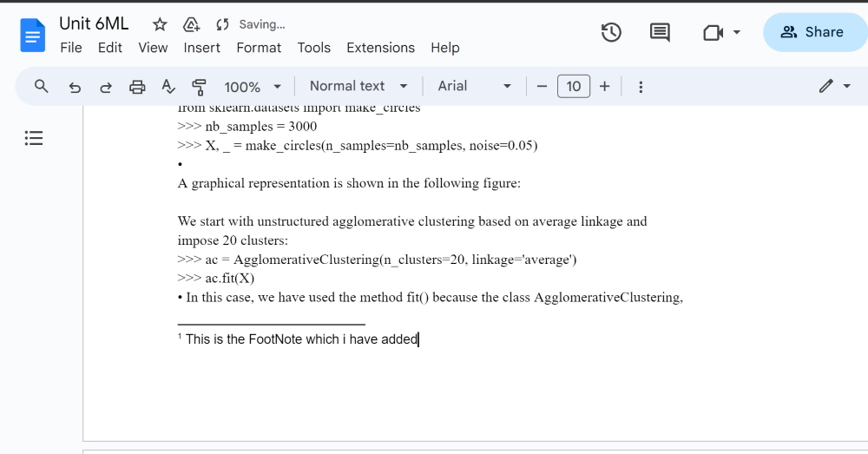This screenshot has height=454, width=868.
Task: Open the zoom level dropdown
Action: point(253,87)
